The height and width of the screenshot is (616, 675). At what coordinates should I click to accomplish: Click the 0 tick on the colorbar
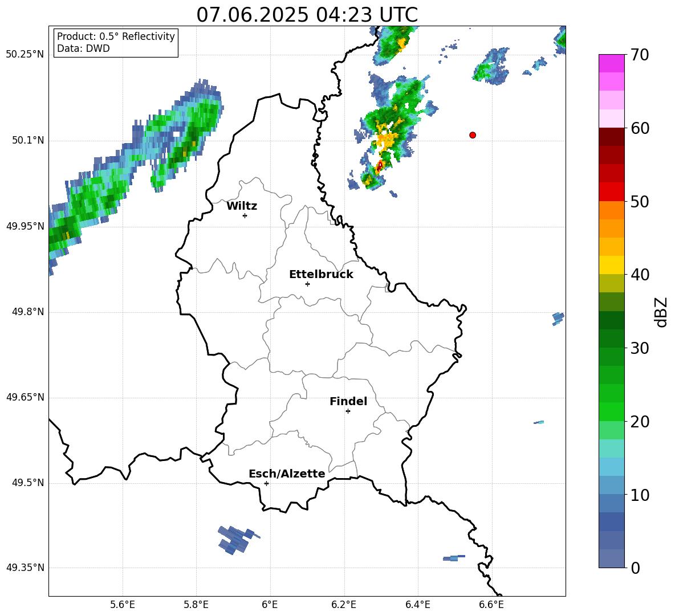(636, 568)
